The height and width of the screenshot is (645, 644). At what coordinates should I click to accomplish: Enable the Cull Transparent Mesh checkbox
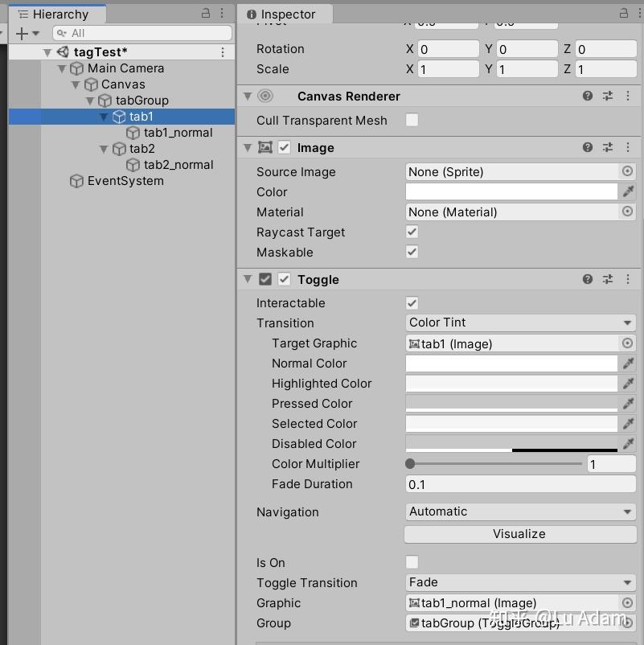pos(412,118)
